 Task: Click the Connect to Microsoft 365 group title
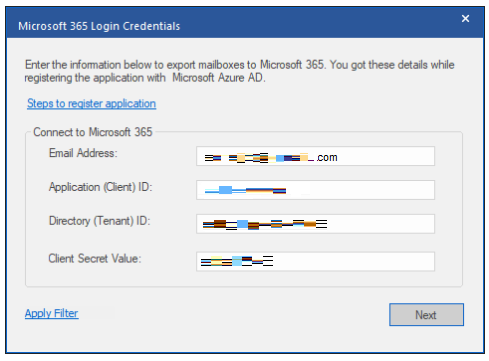tap(93, 132)
